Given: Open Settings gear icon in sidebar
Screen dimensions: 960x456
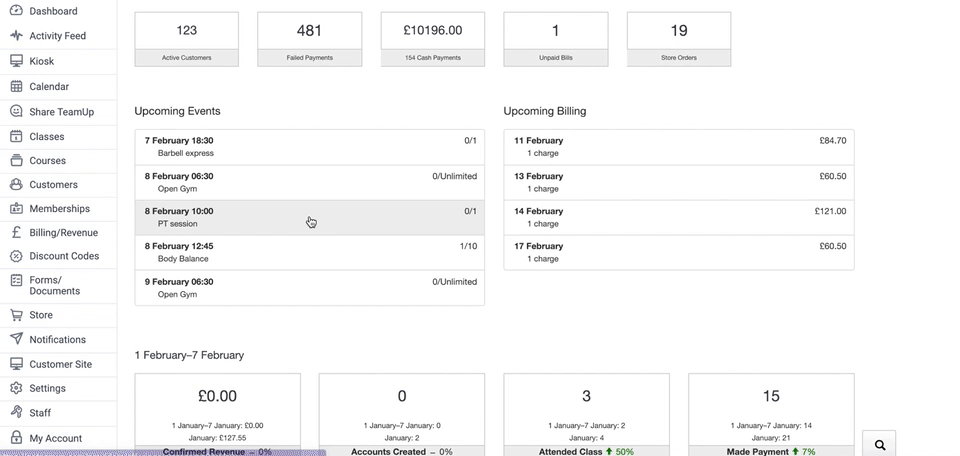Looking at the screenshot, I should tap(16, 388).
